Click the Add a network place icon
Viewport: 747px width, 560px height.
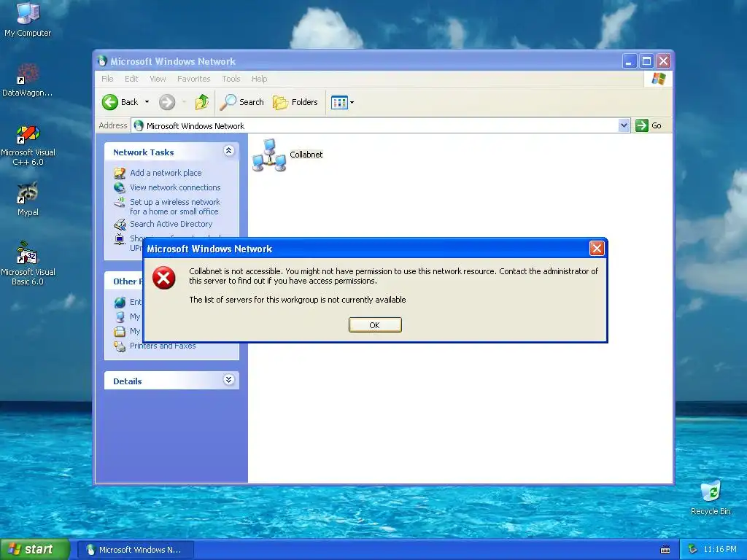120,173
